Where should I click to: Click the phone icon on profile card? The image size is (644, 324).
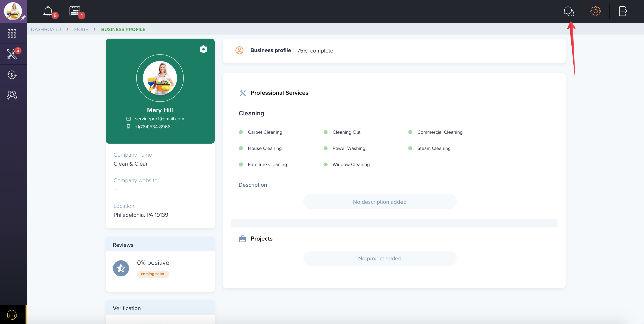tap(128, 127)
